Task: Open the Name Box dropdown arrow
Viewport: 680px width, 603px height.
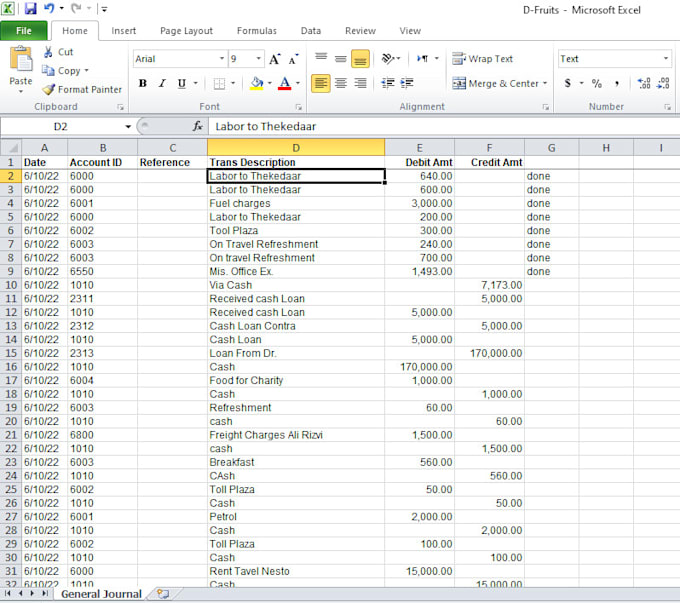Action: coord(128,127)
